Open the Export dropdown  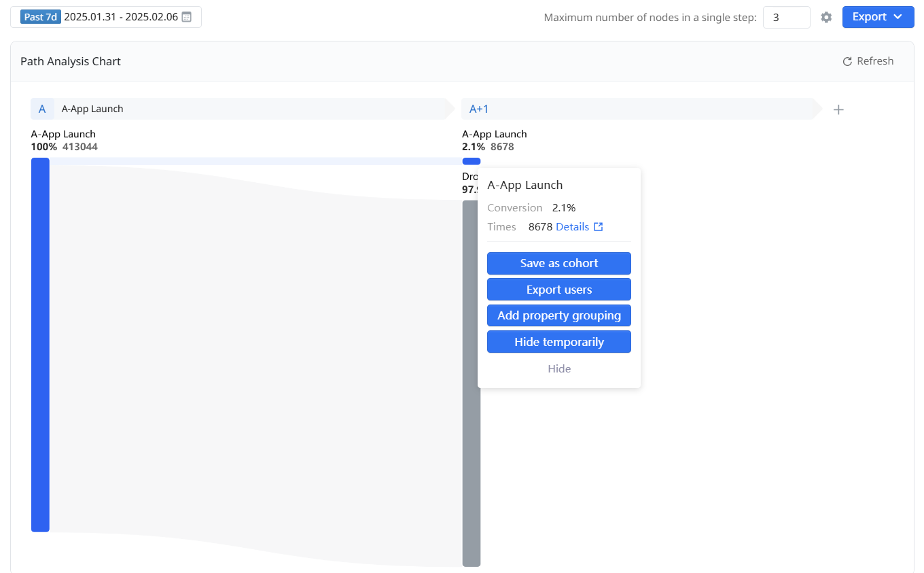(x=877, y=17)
